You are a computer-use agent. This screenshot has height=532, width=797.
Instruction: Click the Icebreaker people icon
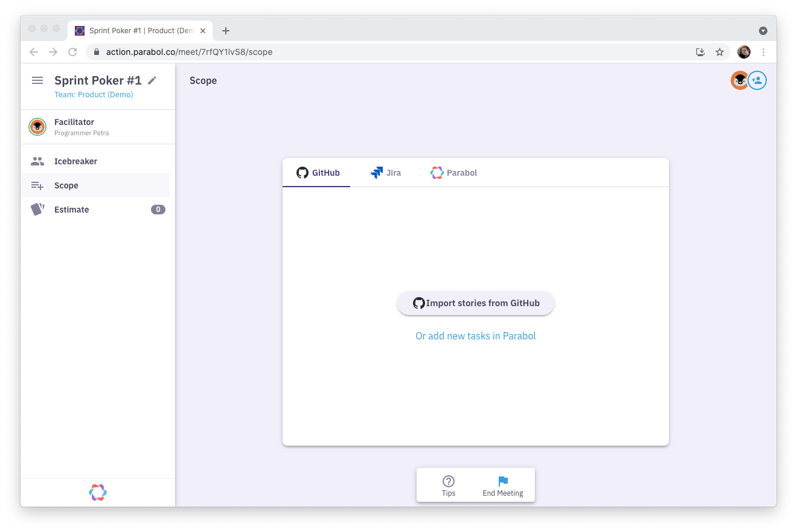click(37, 161)
